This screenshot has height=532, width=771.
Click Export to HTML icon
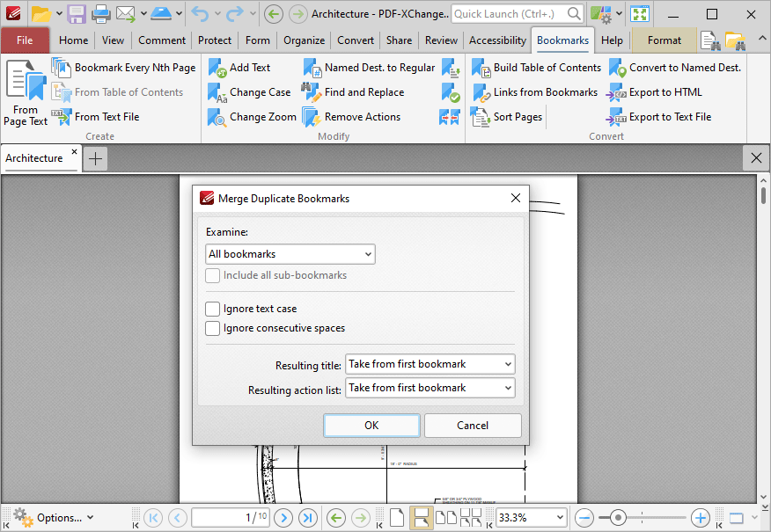(x=616, y=92)
